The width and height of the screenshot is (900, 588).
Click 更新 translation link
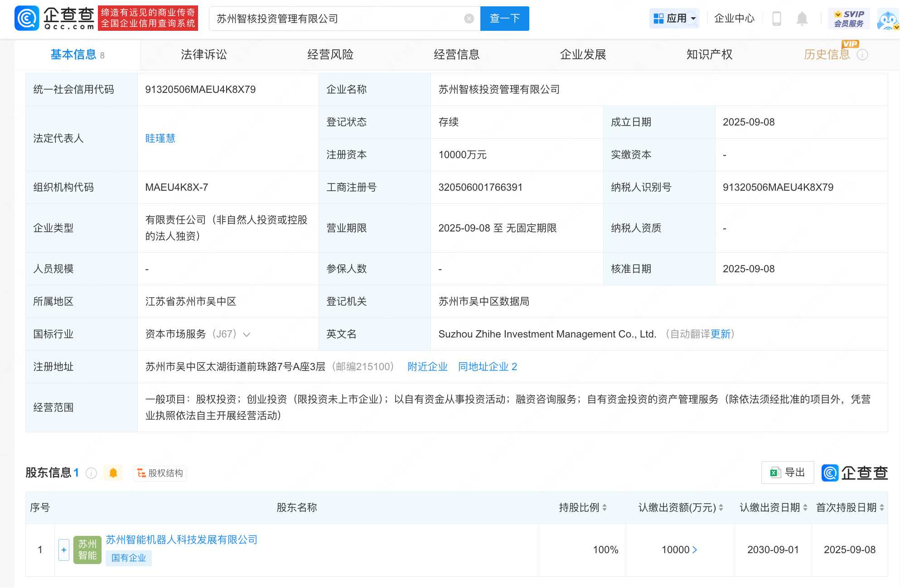coord(721,334)
